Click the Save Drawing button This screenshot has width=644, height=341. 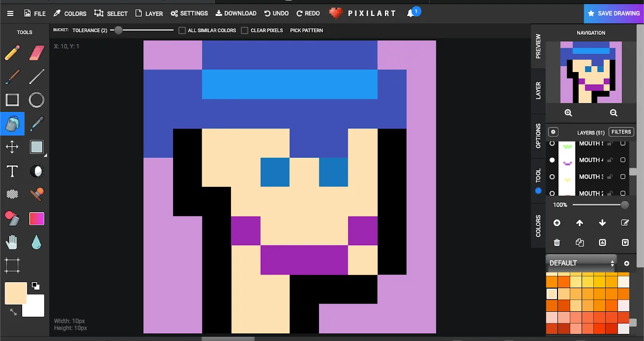pos(614,14)
